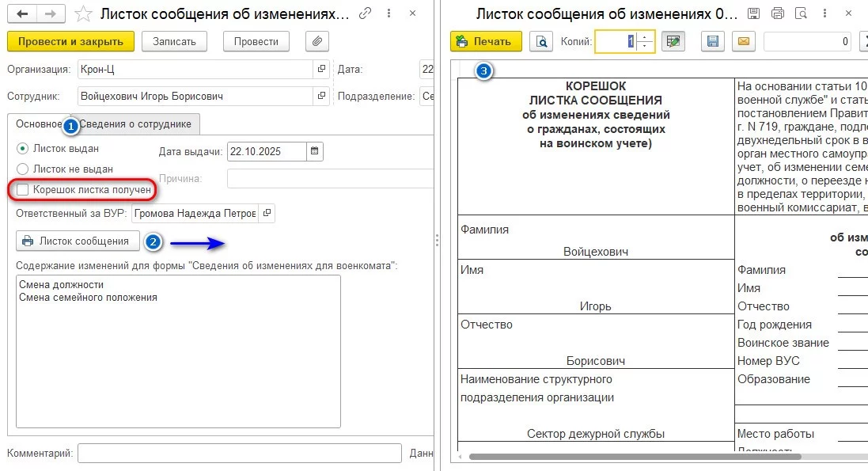Click the Содержание изменений text area
The width and height of the screenshot is (868, 471).
tap(178, 351)
